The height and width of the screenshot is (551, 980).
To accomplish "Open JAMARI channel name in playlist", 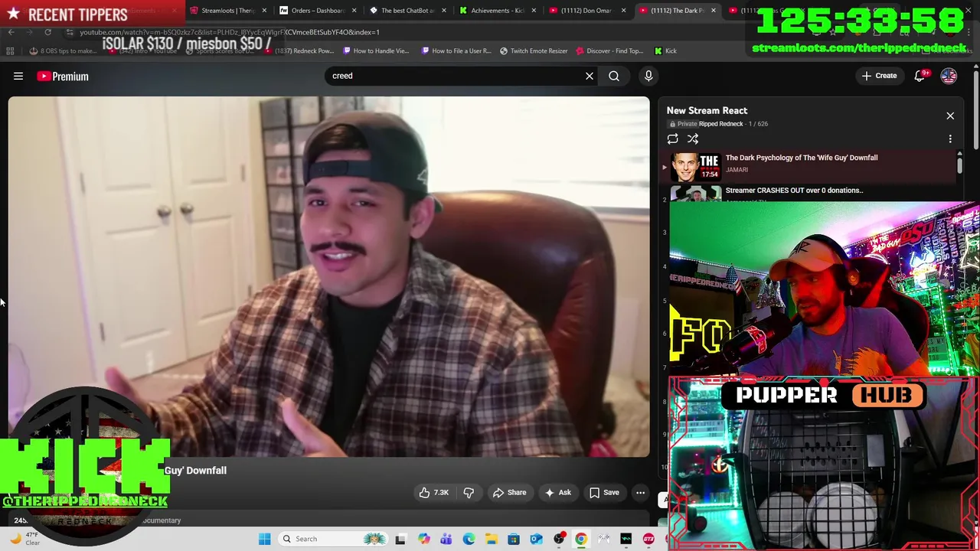I will point(737,170).
